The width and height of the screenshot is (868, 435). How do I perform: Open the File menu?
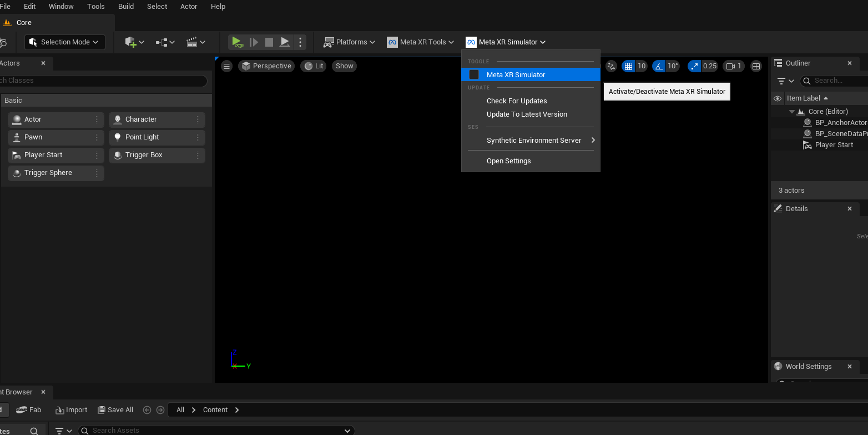click(5, 6)
